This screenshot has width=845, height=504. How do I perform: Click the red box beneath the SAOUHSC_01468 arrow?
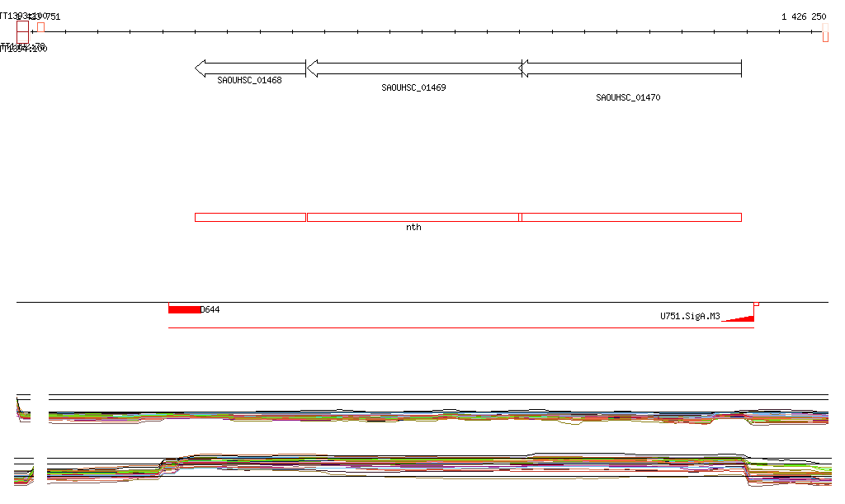(251, 218)
